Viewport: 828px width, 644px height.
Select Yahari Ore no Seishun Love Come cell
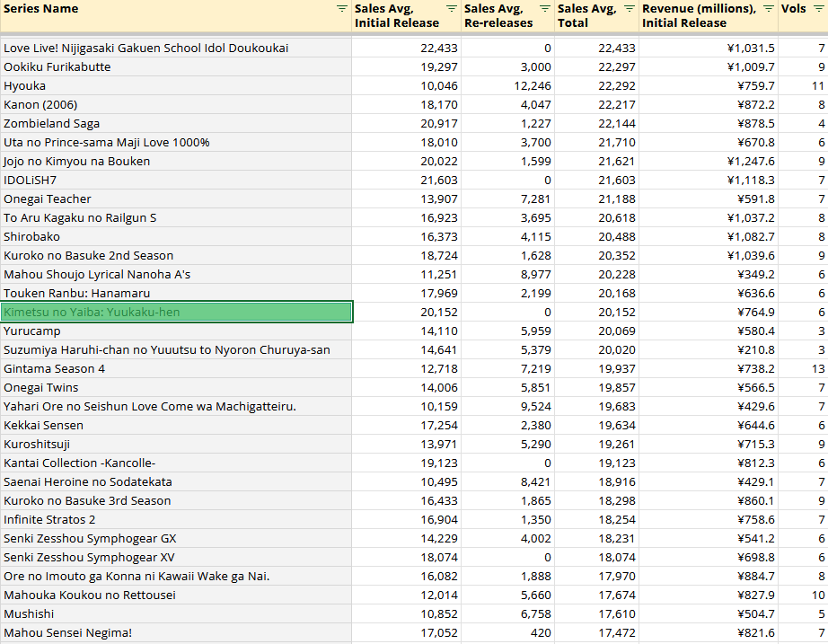pos(176,406)
